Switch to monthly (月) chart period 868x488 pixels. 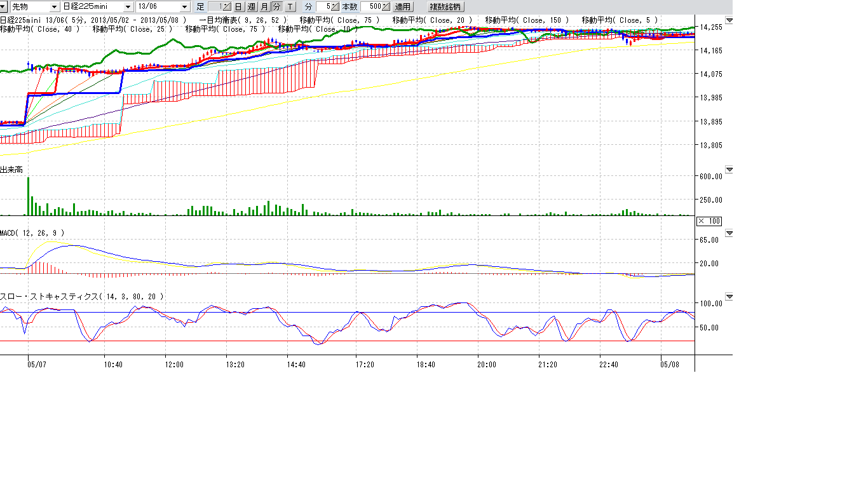pyautogui.click(x=264, y=6)
